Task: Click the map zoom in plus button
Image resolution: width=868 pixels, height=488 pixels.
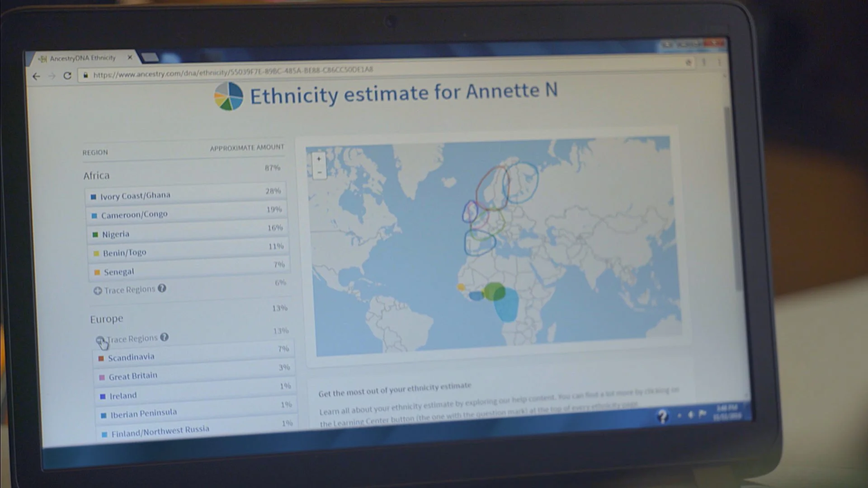Action: click(x=319, y=159)
